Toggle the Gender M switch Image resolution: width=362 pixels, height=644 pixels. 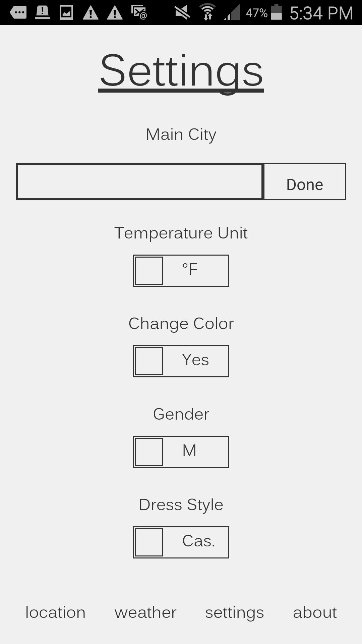(181, 452)
